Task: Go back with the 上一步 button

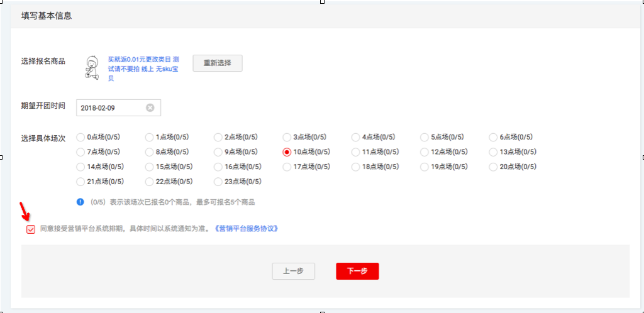Action: (293, 271)
